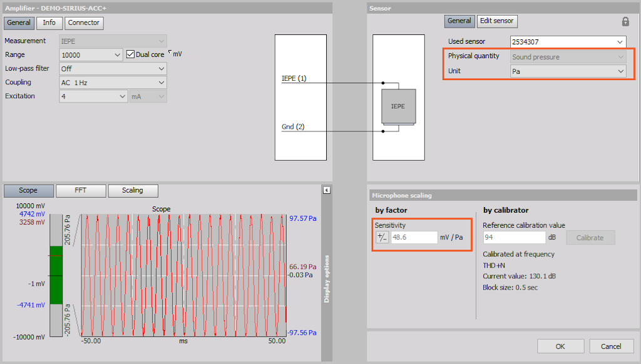Open the Unit dropdown showing Pa
641x364 pixels.
point(568,71)
